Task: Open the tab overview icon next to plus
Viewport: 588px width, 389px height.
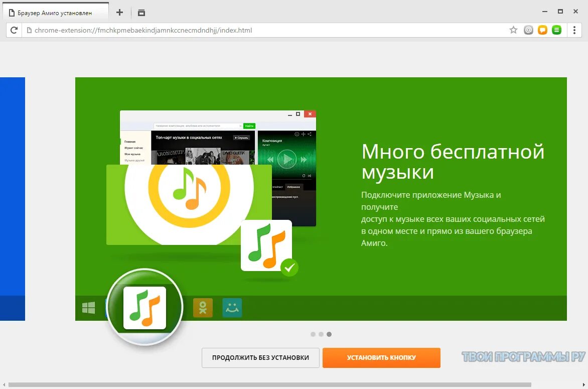Action: [141, 13]
